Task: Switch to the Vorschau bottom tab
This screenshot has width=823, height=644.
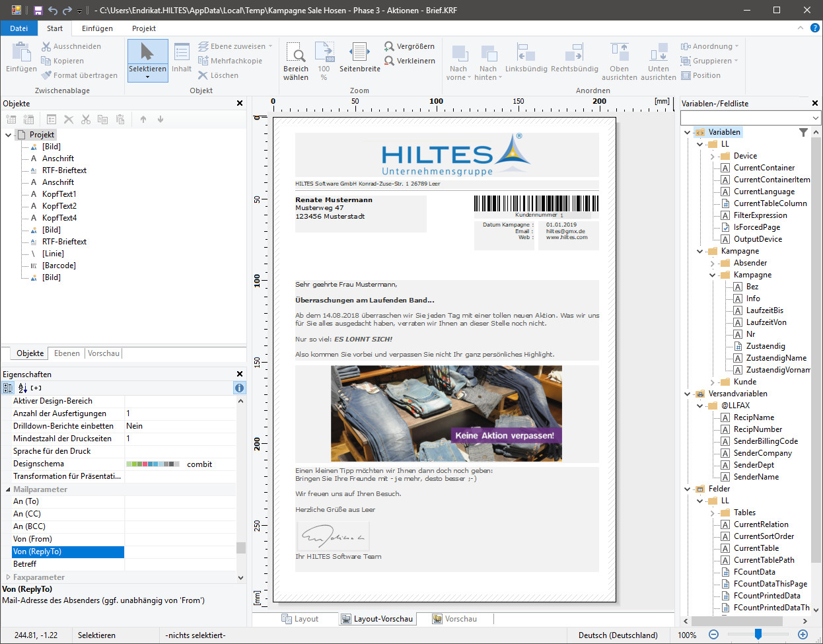Action: (x=454, y=619)
